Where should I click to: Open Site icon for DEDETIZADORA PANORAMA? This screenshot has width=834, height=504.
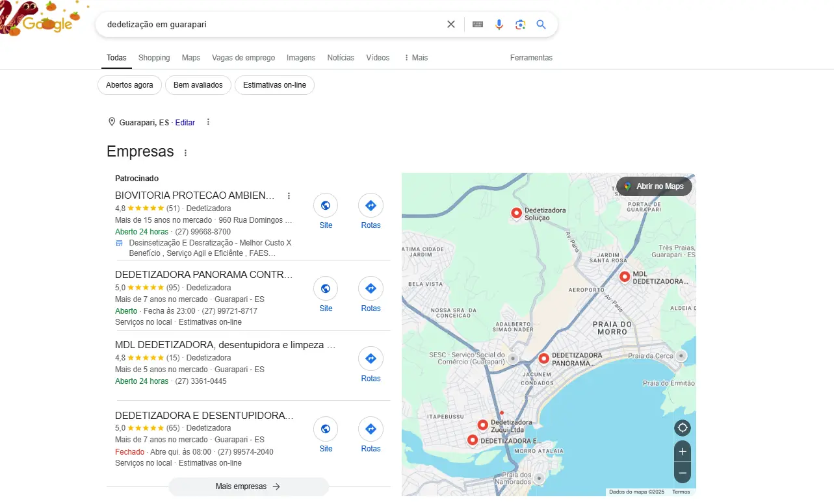[x=326, y=289]
